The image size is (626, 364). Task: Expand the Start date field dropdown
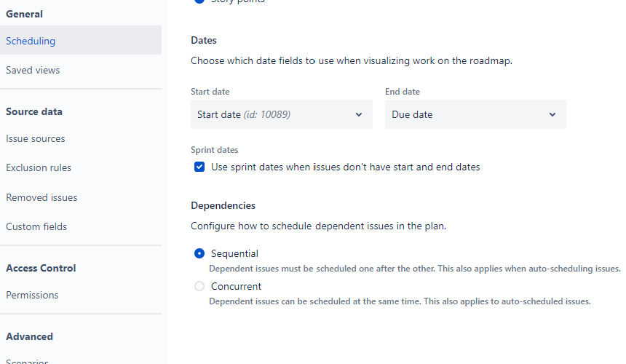pyautogui.click(x=281, y=114)
